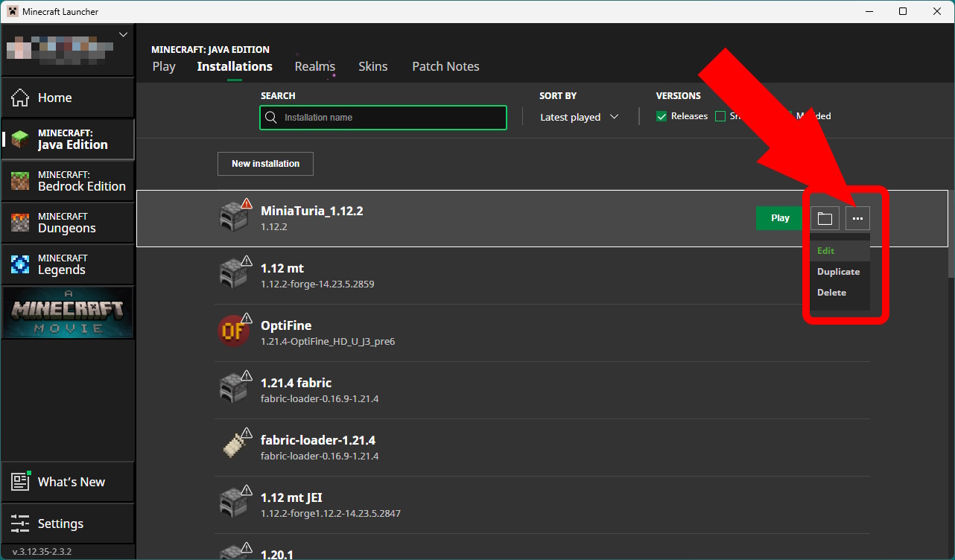The height and width of the screenshot is (560, 955).
Task: Click the MiniaTuria_1.12.2 furnace icon
Action: 232,217
